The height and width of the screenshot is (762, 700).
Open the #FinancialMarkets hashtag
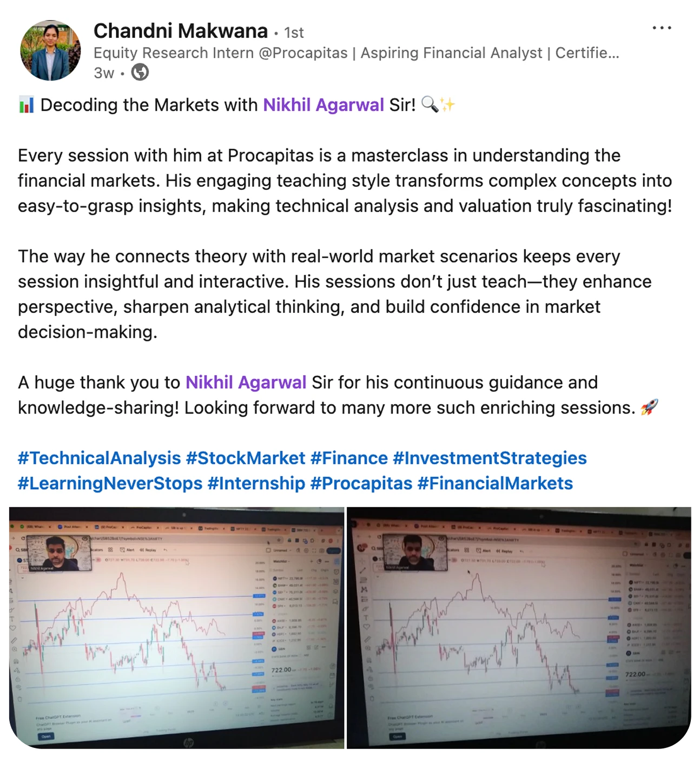[x=495, y=483]
